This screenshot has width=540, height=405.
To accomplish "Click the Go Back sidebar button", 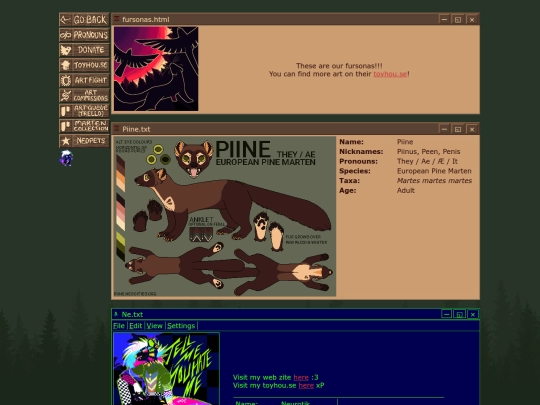I will pyautogui.click(x=84, y=20).
